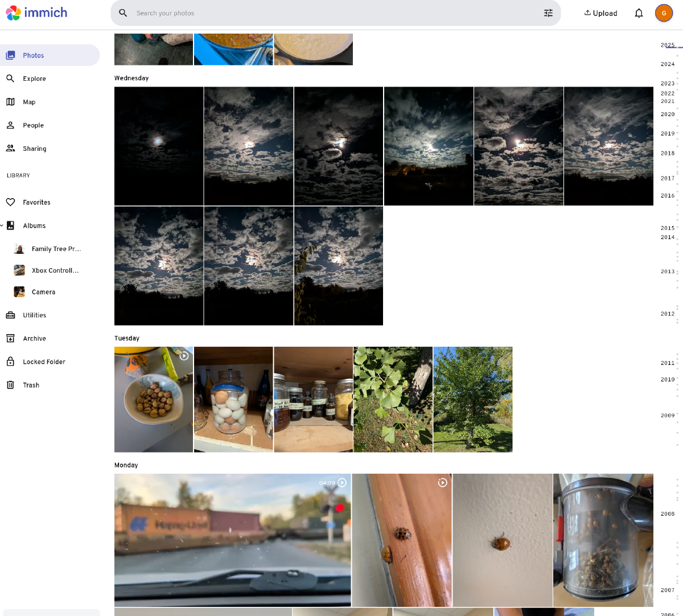683x616 pixels.
Task: Open the jar of eggs photo
Action: coord(233,399)
